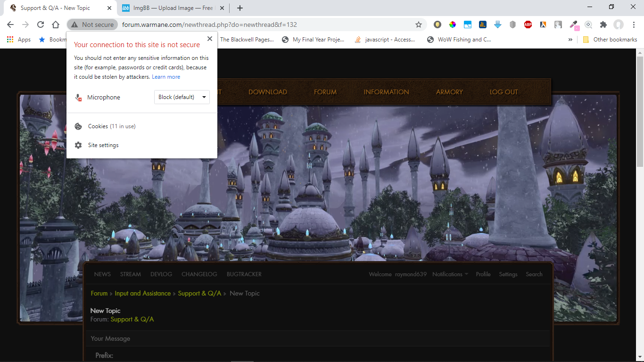Screen dimensions: 644x362
Task: Go back to the previous page
Action: pyautogui.click(x=10, y=25)
